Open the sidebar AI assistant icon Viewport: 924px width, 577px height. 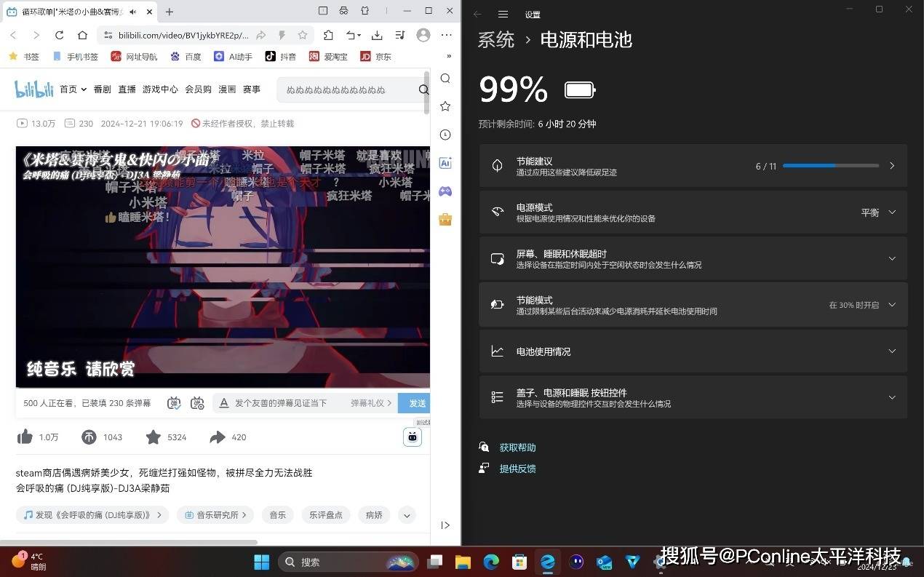445,163
